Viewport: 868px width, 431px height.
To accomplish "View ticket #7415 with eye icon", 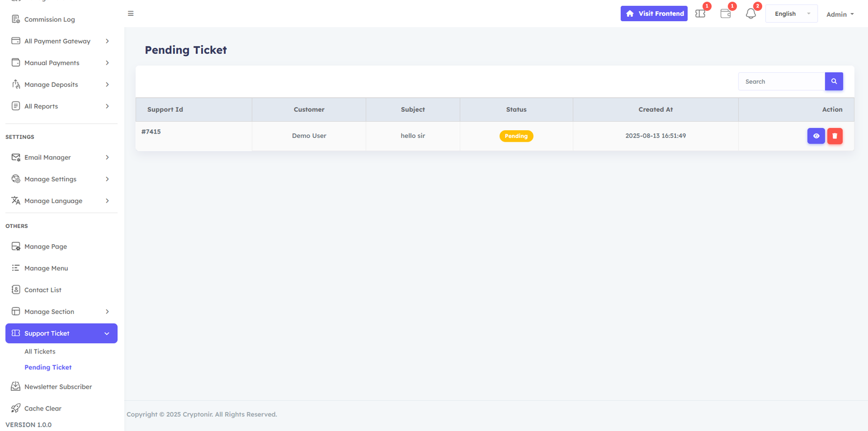I will tap(816, 136).
